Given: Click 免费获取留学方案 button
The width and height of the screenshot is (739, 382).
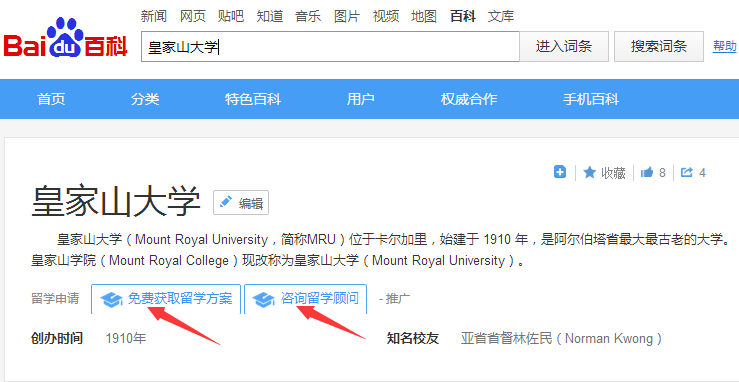Looking at the screenshot, I should click(166, 299).
